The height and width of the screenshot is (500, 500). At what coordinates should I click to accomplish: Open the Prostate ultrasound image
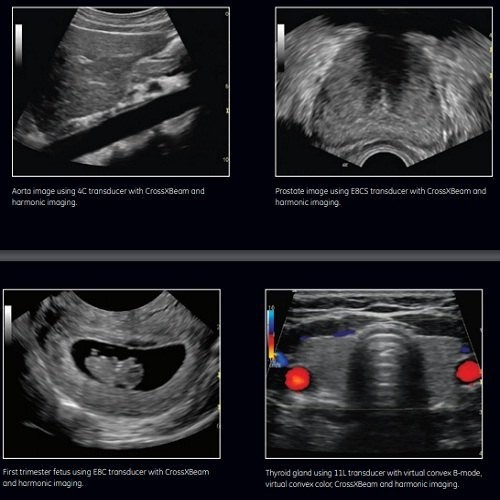pyautogui.click(x=384, y=92)
